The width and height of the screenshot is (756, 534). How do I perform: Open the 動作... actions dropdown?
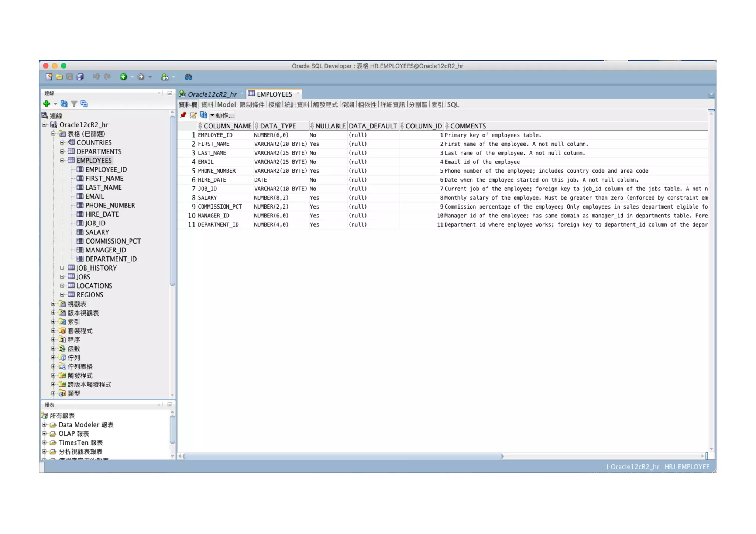(x=222, y=116)
